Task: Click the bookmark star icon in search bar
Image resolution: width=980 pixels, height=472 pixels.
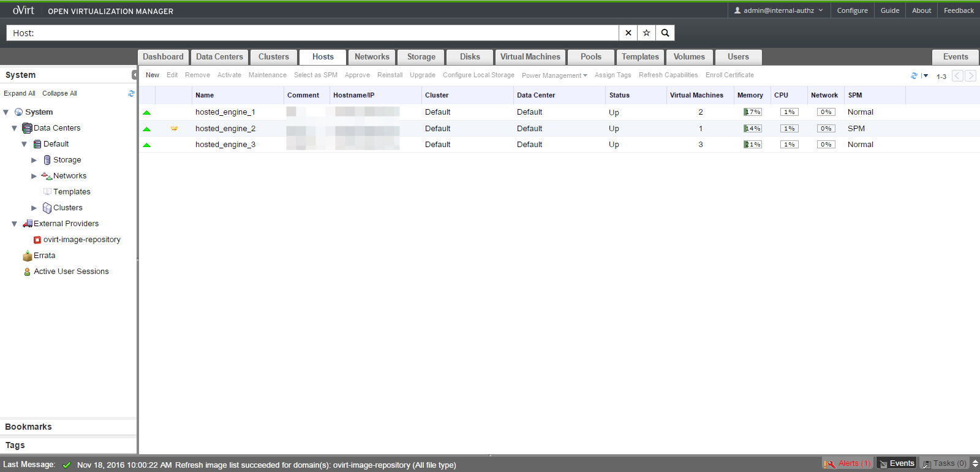Action: (x=646, y=33)
